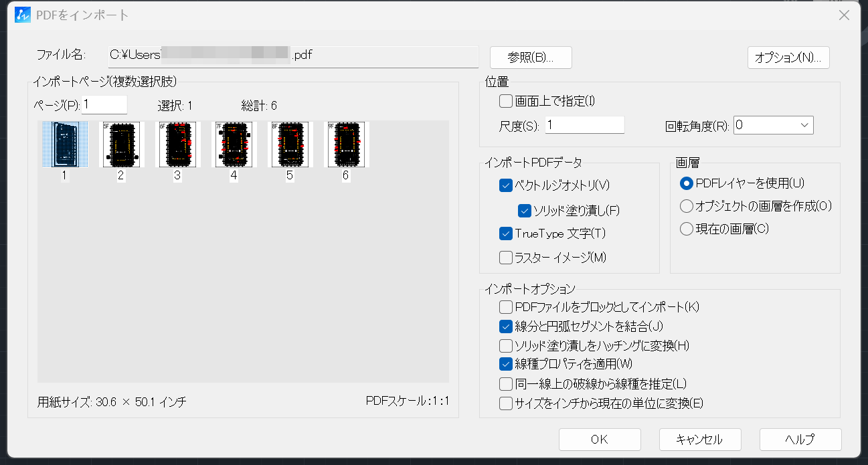Screen dimensions: 868x465
Task: Open the 回転角度(R) rotation dropdown
Action: tap(773, 125)
